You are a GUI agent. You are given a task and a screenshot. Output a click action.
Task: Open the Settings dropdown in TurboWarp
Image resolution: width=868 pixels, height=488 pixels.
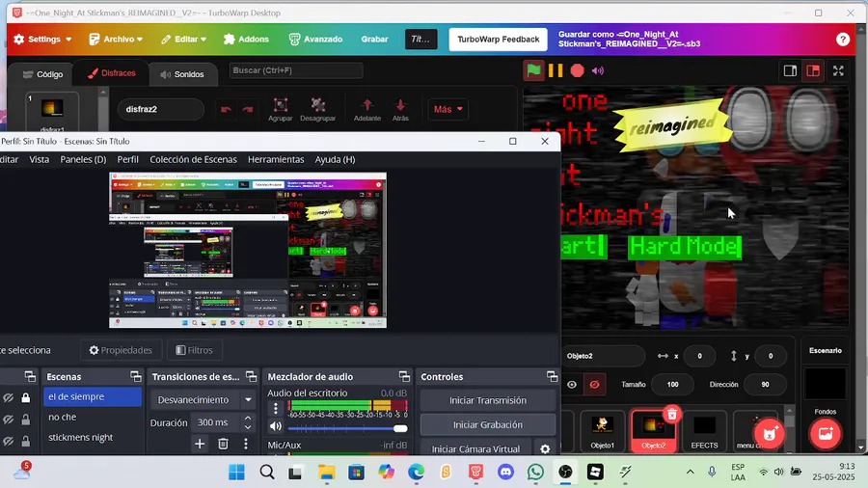pos(42,40)
